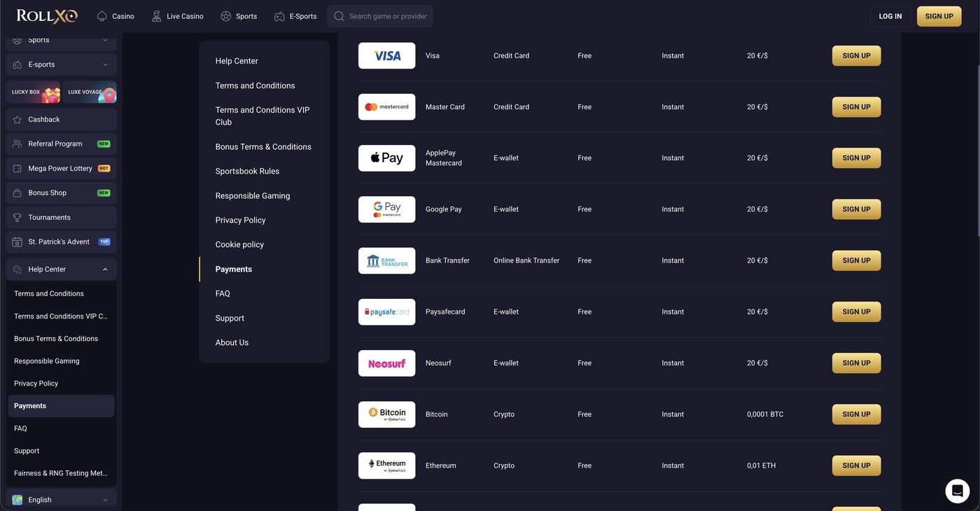The image size is (980, 511).
Task: Click the LOG IN button
Action: pyautogui.click(x=890, y=16)
